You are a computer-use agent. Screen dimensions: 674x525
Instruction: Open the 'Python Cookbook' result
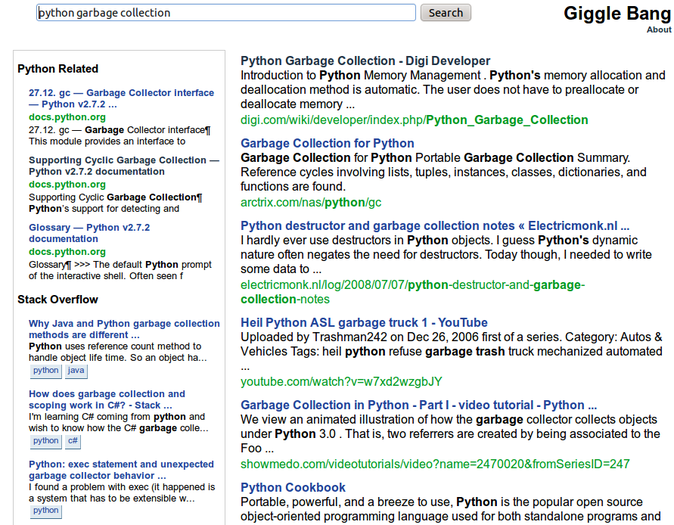coord(293,488)
